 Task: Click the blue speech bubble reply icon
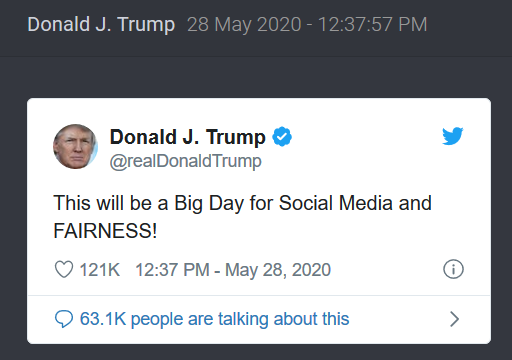coord(64,319)
